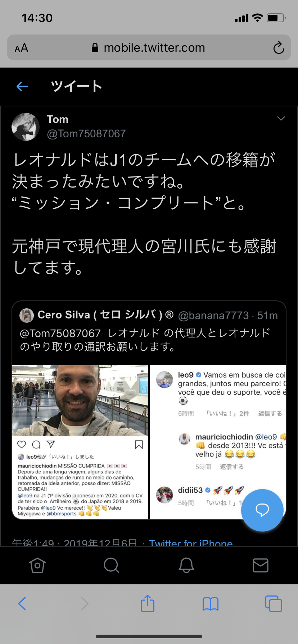The width and height of the screenshot is (298, 644).
Task: Open notifications bell tab
Action: tap(186, 565)
